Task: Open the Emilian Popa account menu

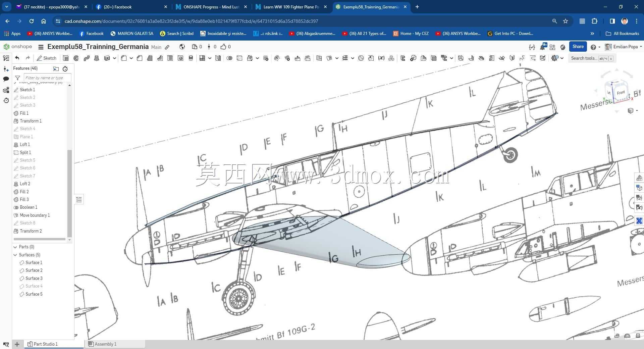Action: pyautogui.click(x=623, y=47)
